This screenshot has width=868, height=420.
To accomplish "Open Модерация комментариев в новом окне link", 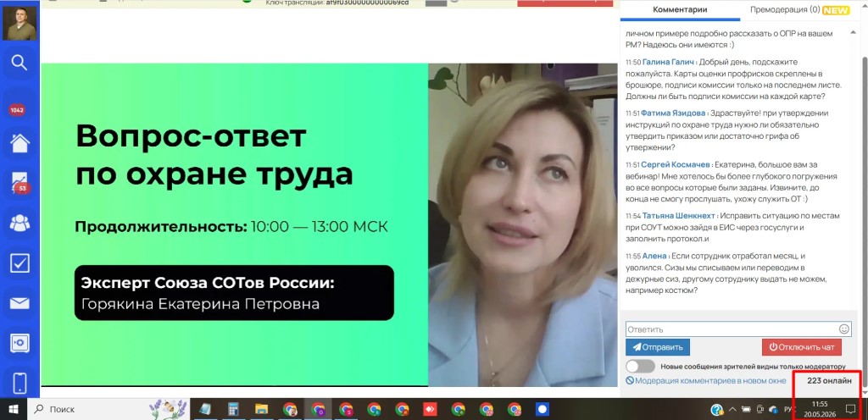I will point(706,381).
